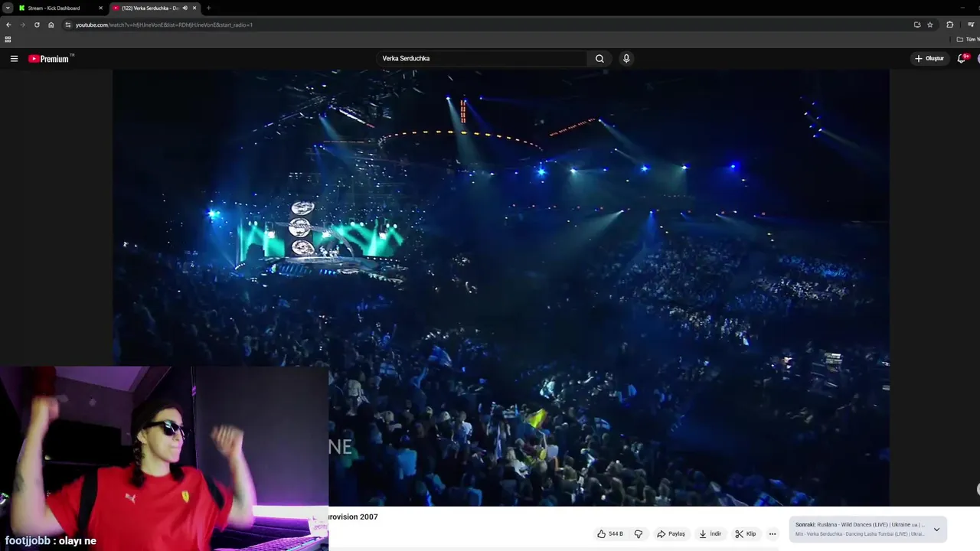980x551 pixels.
Task: Click the Eurovision video player to pause
Action: (x=501, y=288)
